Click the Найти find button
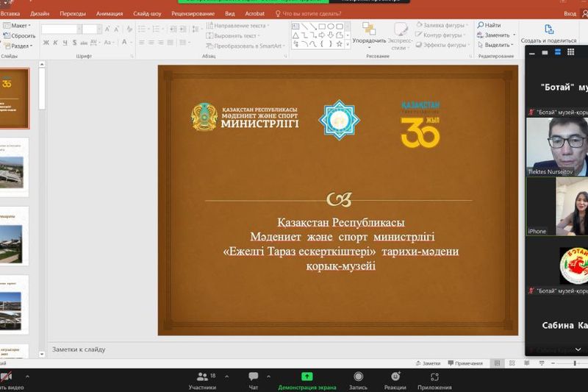This screenshot has height=392, width=588. [x=489, y=25]
